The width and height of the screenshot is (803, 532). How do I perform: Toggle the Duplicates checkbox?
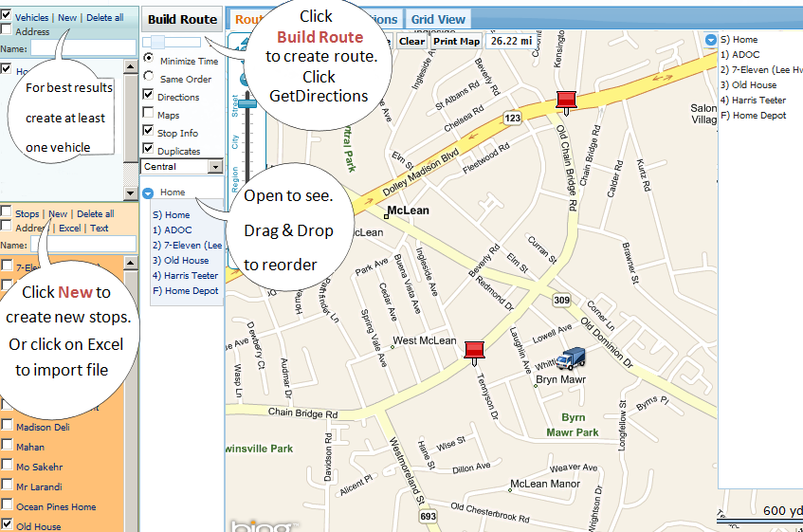point(148,149)
